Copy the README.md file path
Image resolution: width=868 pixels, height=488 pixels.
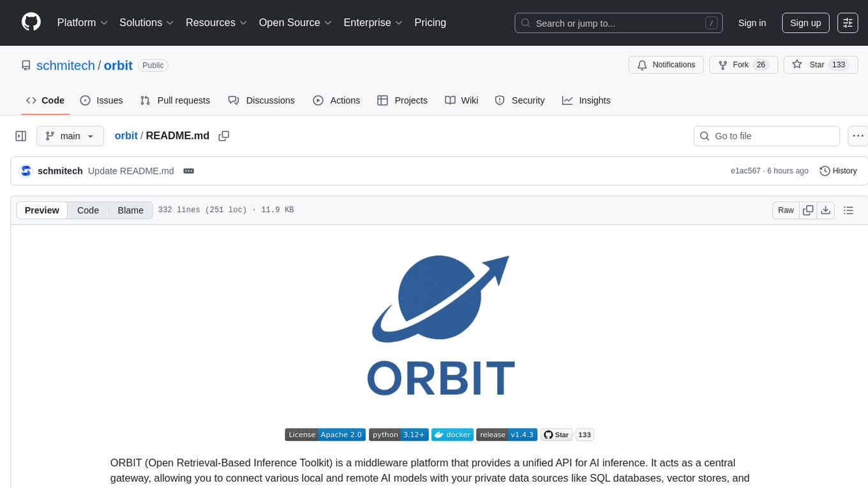[x=223, y=136]
